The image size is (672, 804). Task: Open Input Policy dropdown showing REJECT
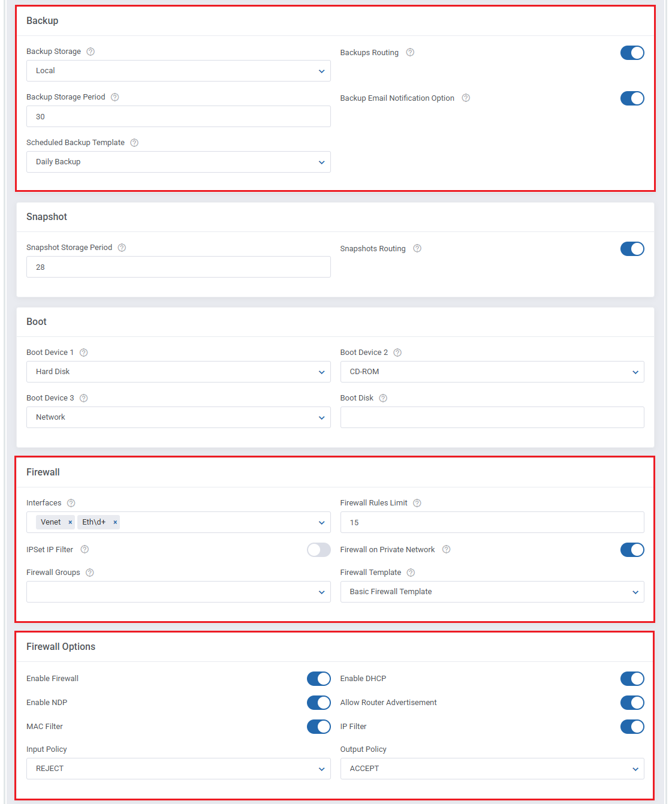point(178,769)
